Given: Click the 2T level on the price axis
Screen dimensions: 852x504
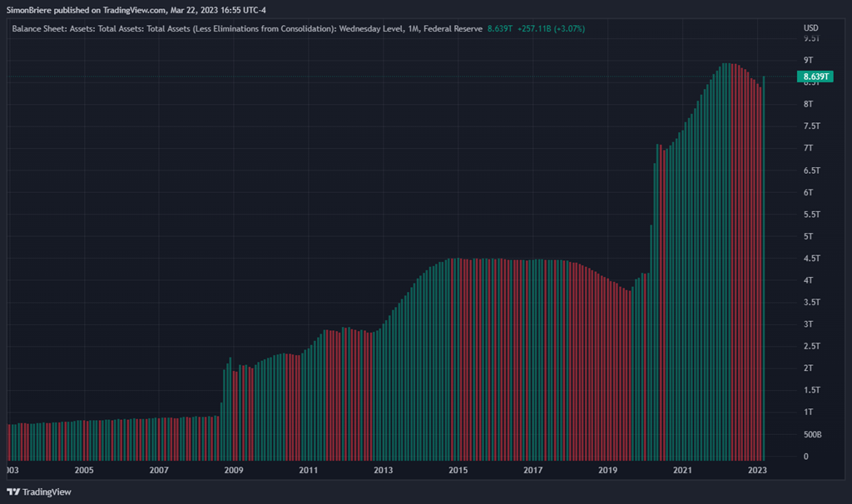Looking at the screenshot, I should tap(807, 368).
